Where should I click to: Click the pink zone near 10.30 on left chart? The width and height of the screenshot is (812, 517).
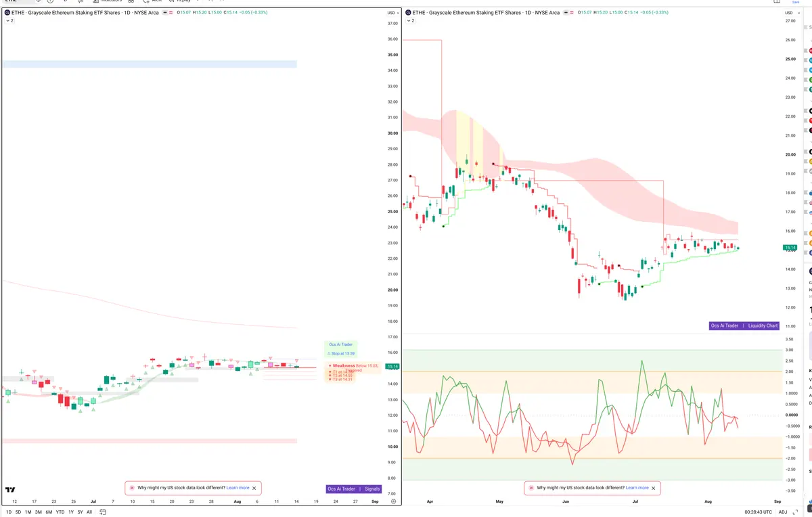(x=150, y=441)
